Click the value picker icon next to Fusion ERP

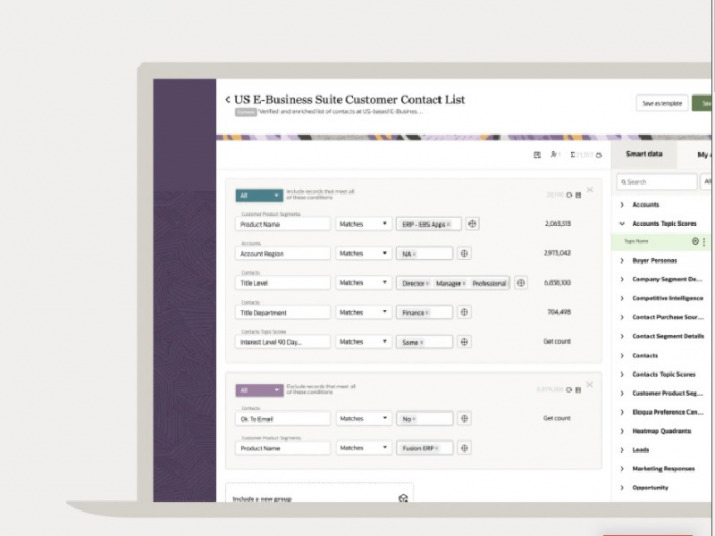pos(464,448)
